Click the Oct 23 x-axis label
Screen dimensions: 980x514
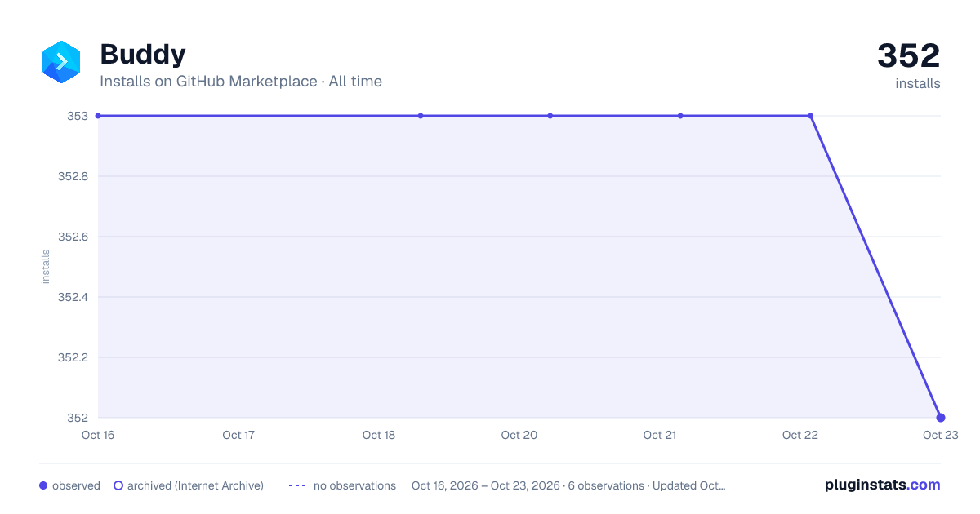[x=940, y=436]
